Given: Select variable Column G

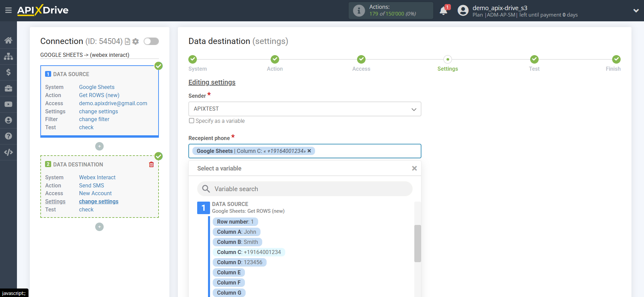Looking at the screenshot, I should [229, 293].
